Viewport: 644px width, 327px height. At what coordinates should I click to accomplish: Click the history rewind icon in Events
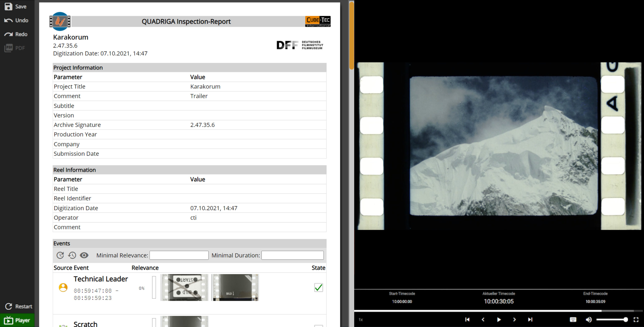pyautogui.click(x=72, y=255)
